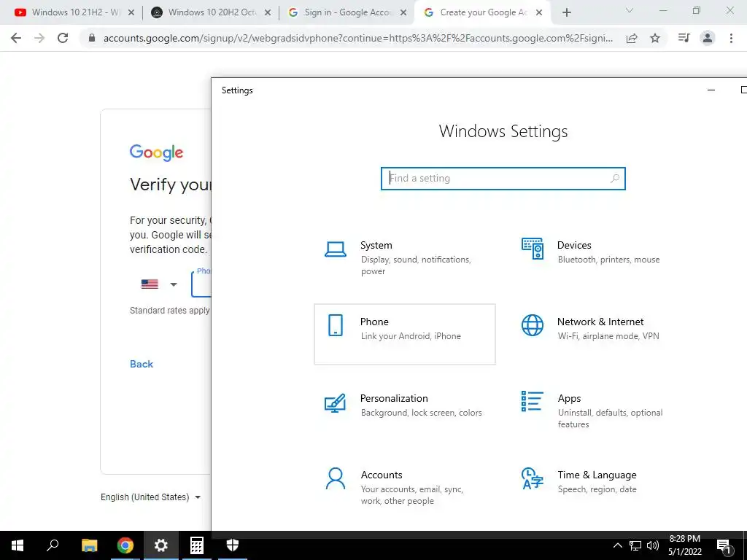
Task: Close the Create your Google Account tab
Action: click(539, 13)
